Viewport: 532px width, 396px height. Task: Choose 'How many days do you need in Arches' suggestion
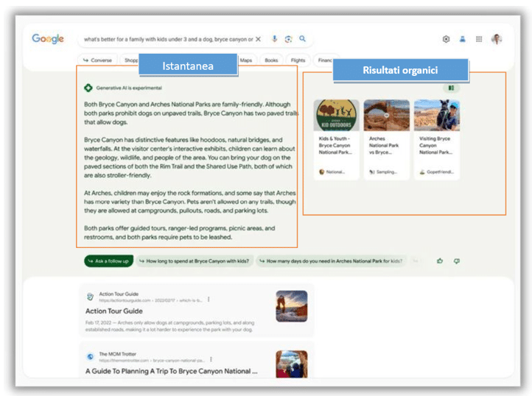click(331, 261)
